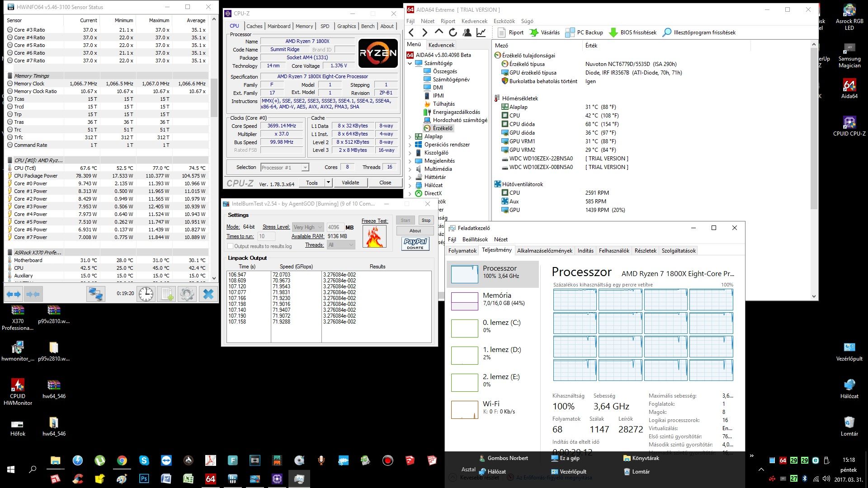
Task: Click CPU-Z Validate button
Action: tap(350, 183)
